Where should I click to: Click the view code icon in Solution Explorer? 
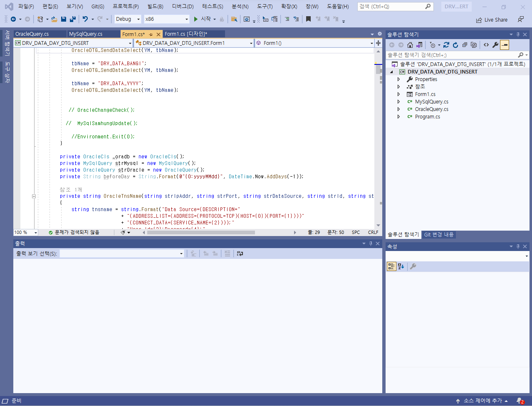click(x=486, y=45)
